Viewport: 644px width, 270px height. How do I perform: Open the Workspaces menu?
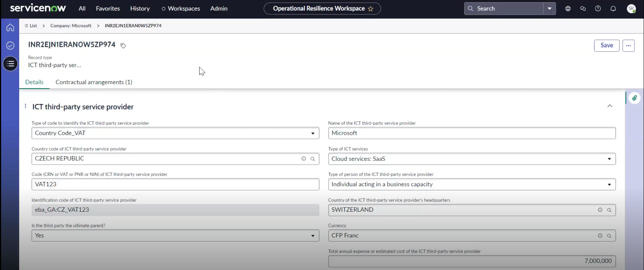coord(181,8)
